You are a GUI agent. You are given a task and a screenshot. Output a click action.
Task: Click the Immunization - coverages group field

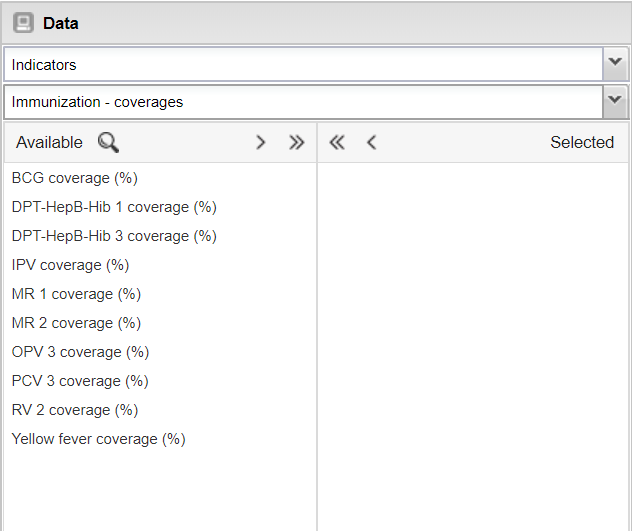click(302, 102)
